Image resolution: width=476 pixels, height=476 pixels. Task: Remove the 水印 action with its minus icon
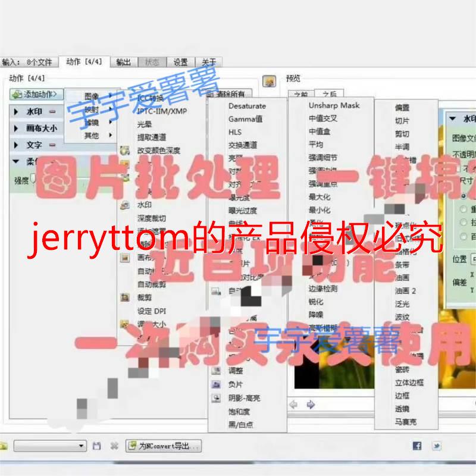click(52, 112)
